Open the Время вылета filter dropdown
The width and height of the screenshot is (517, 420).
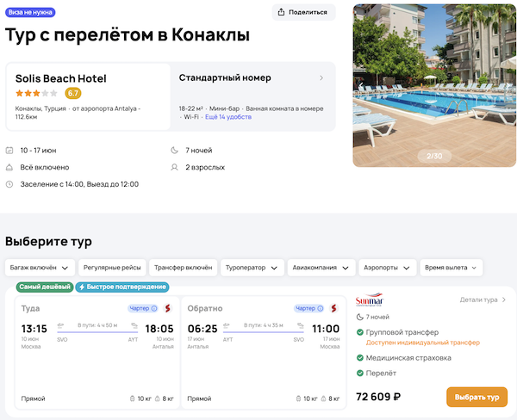[452, 268]
